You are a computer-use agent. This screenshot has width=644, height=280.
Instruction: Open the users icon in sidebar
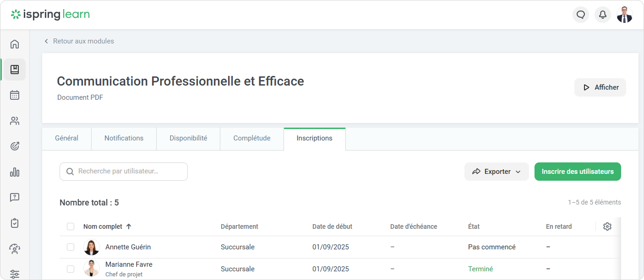pyautogui.click(x=15, y=121)
